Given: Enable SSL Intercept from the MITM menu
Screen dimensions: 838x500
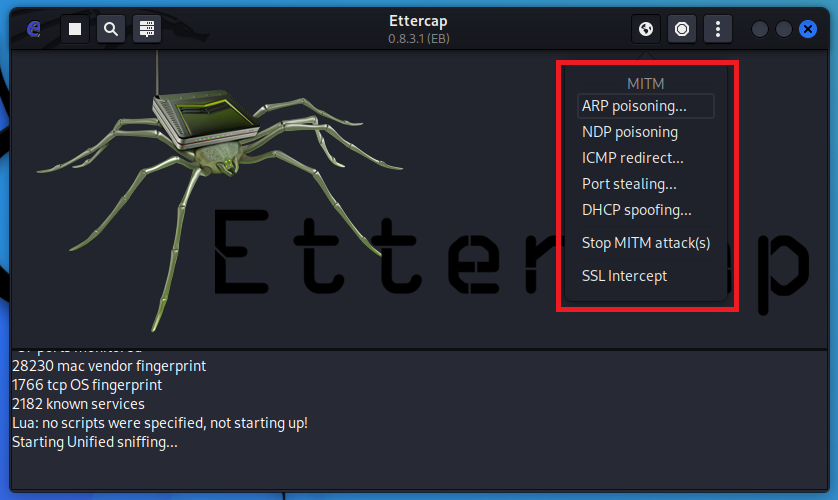Looking at the screenshot, I should [x=646, y=276].
